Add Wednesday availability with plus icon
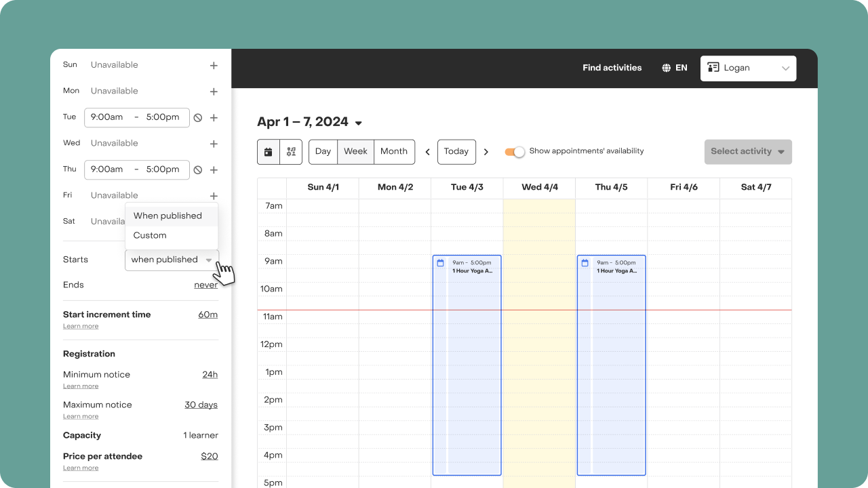Image resolution: width=868 pixels, height=488 pixels. pyautogui.click(x=214, y=144)
